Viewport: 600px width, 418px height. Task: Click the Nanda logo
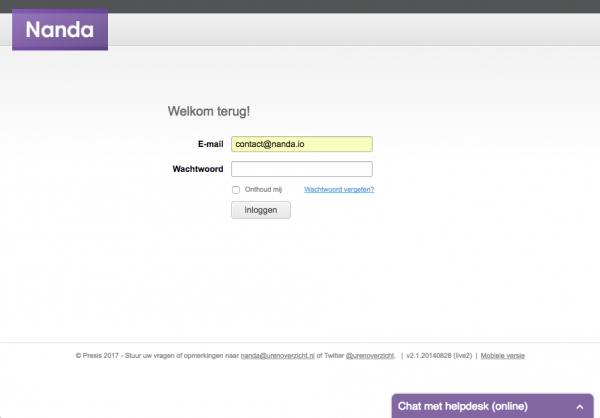coord(60,30)
